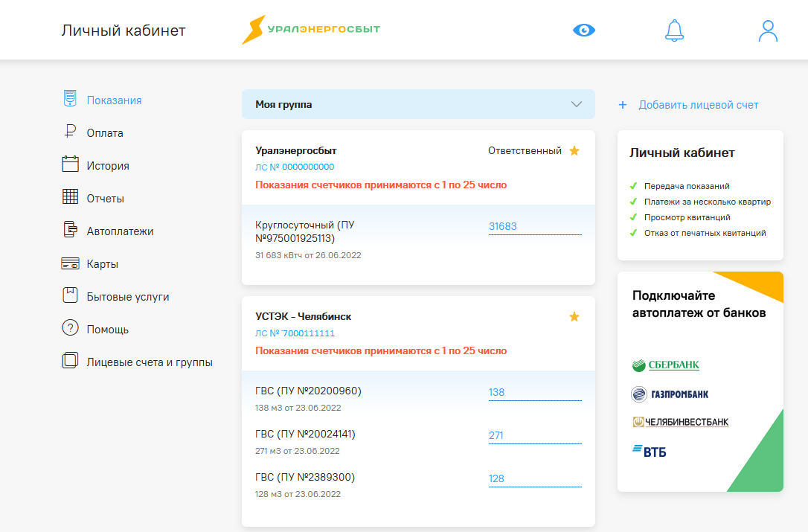Click the Отказ от печатных квитанций text
This screenshot has width=808, height=532.
(705, 233)
